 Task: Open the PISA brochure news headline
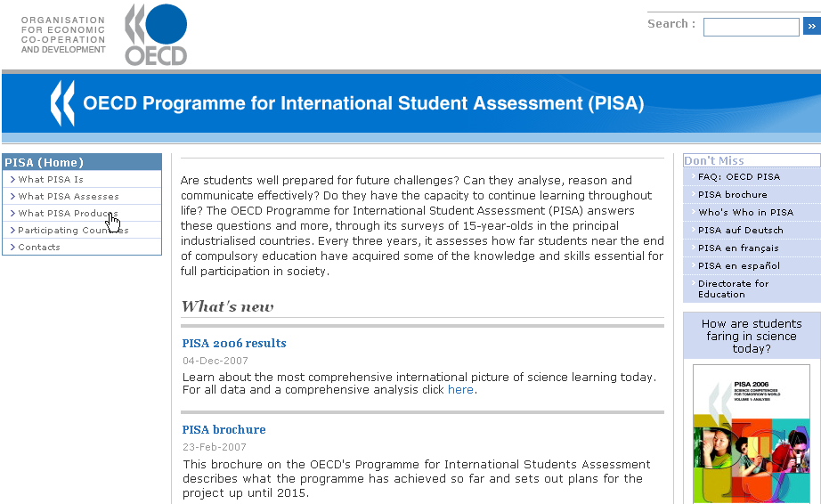(224, 430)
